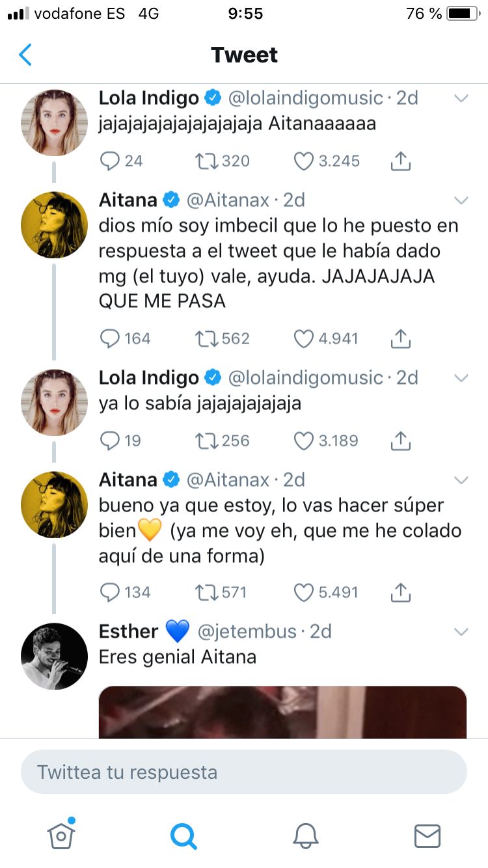This screenshot has width=488, height=868.
Task: Share Aitana's 'bueno ya que estoy' tweet
Action: [x=400, y=592]
